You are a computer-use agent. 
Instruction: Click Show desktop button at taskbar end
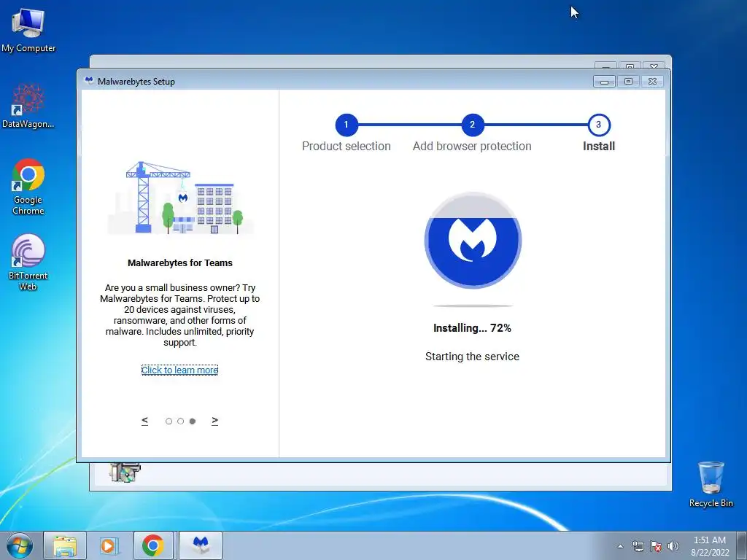[742, 545]
